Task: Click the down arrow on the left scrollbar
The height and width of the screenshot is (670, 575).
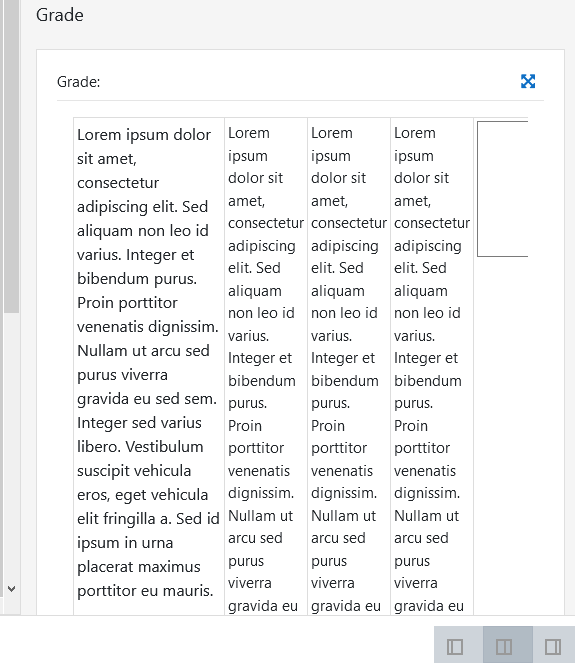Action: click(12, 589)
